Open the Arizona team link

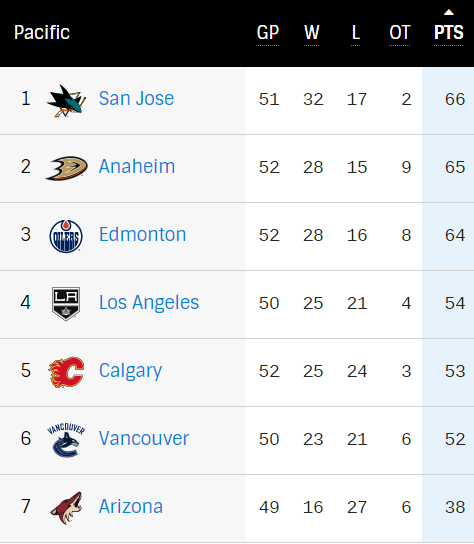tap(131, 507)
